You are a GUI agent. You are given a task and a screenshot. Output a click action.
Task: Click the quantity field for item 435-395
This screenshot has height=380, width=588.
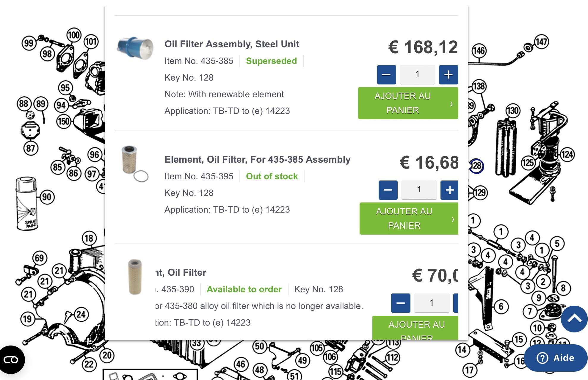[x=419, y=190]
